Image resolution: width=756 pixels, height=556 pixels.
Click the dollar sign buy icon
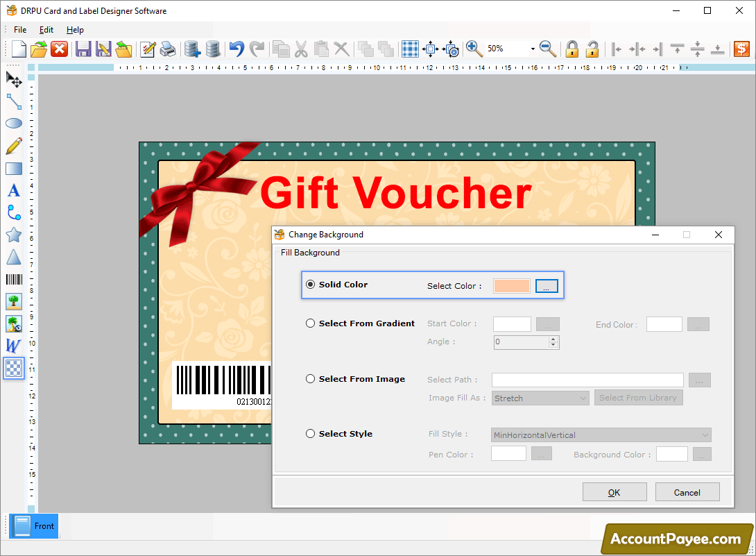tap(741, 49)
